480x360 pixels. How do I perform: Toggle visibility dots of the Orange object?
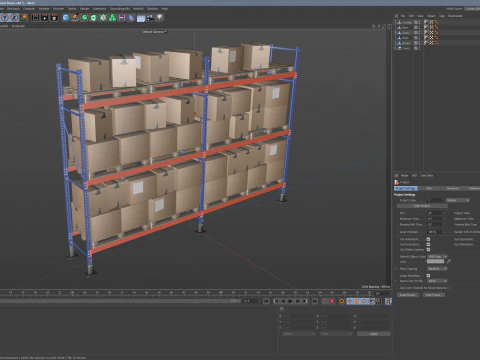click(x=419, y=22)
